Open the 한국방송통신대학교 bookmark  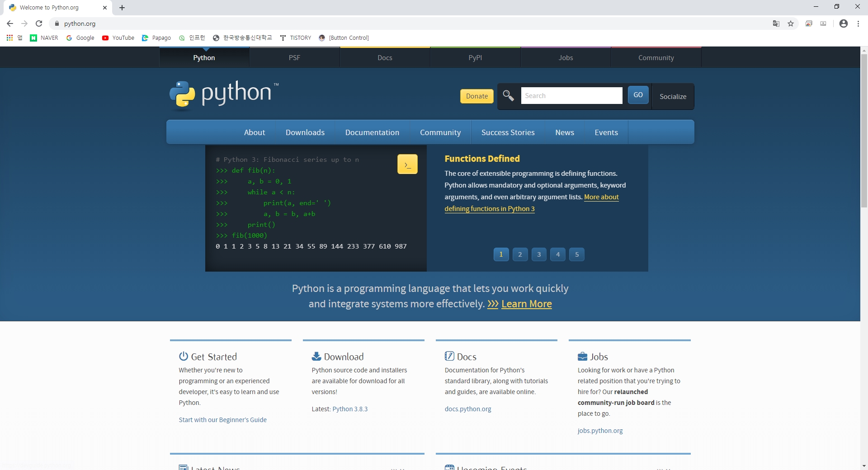[x=243, y=38]
